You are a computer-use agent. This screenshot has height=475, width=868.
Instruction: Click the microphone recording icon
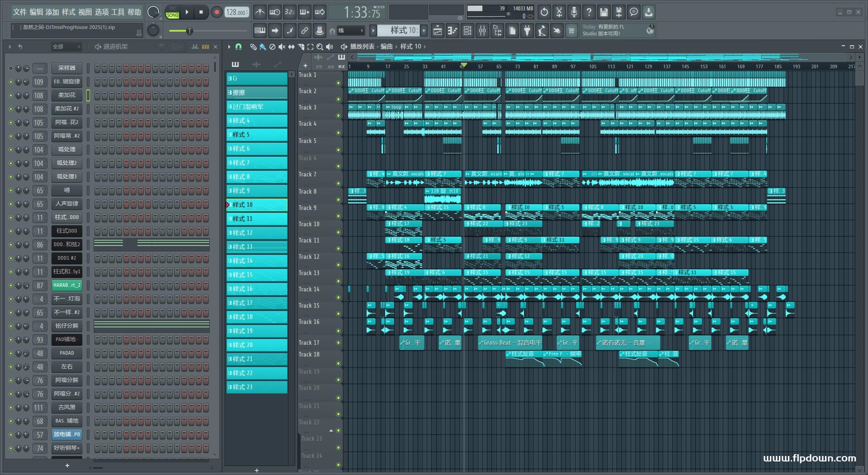tap(574, 12)
